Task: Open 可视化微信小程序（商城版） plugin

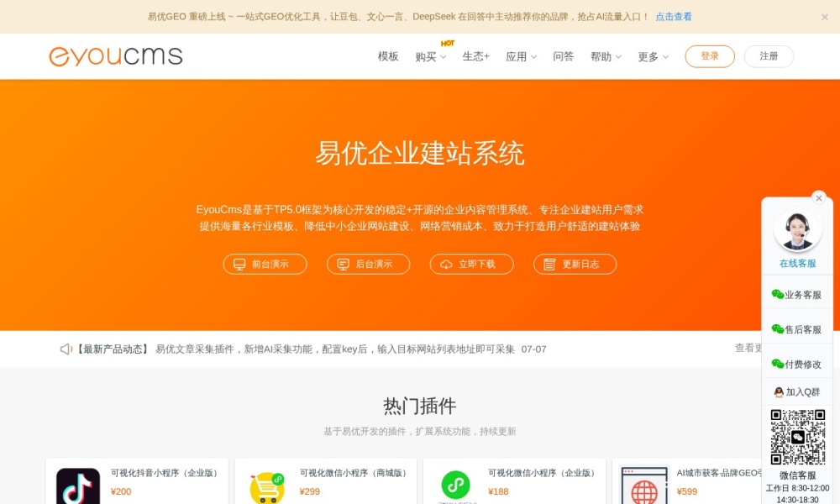Action: pos(353,473)
